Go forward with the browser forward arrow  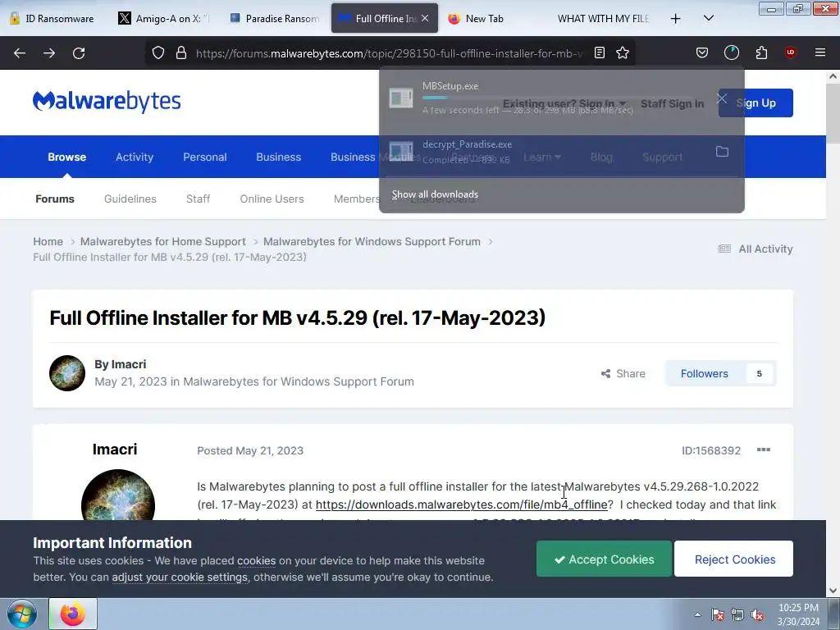pyautogui.click(x=49, y=53)
